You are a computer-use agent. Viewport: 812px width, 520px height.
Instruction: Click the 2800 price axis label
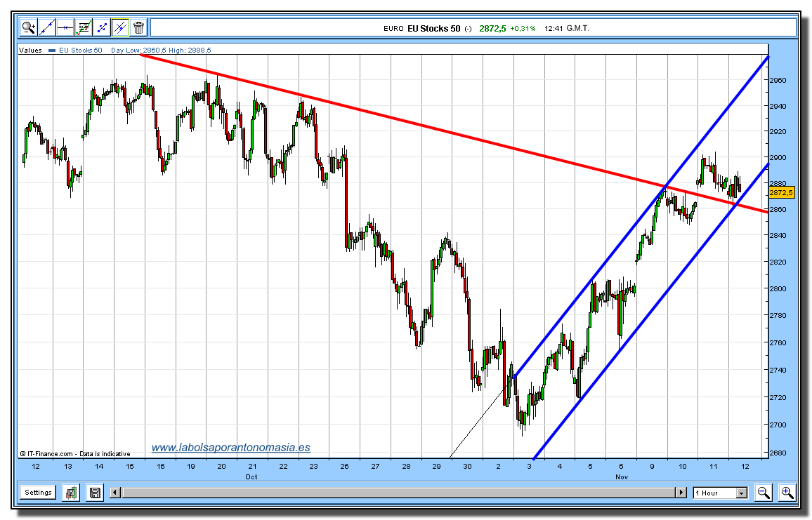pos(778,288)
